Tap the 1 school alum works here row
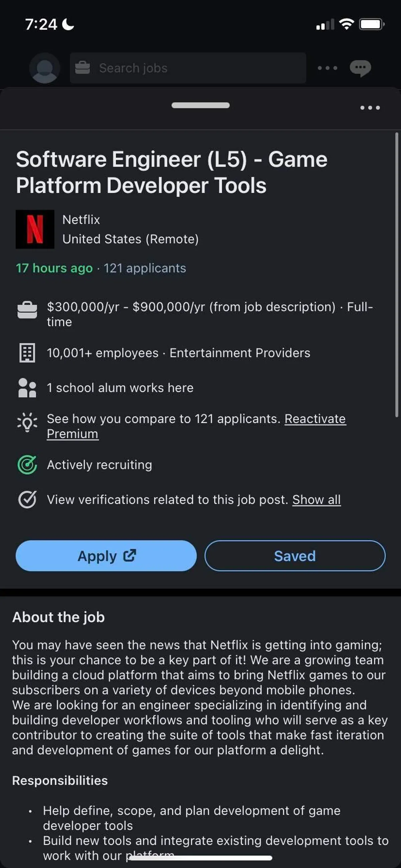The width and height of the screenshot is (401, 868). 120,388
